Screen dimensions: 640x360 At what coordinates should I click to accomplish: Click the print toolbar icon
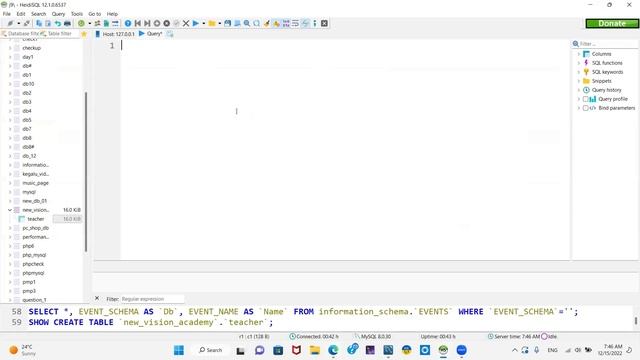pos(67,23)
